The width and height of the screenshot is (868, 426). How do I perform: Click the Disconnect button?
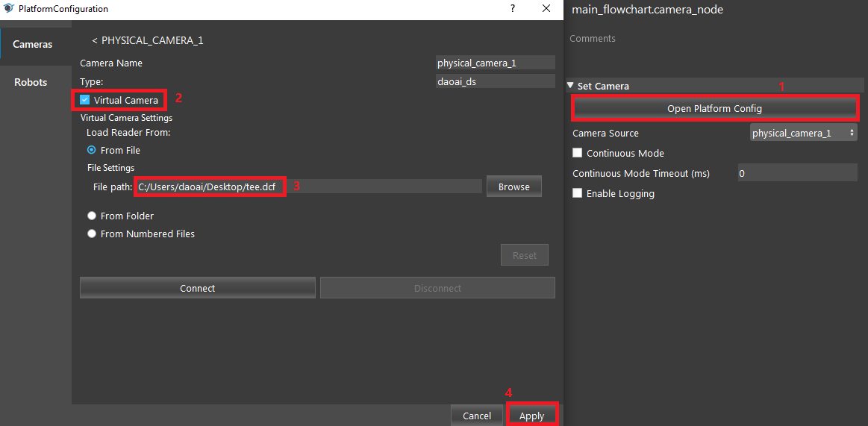click(437, 288)
